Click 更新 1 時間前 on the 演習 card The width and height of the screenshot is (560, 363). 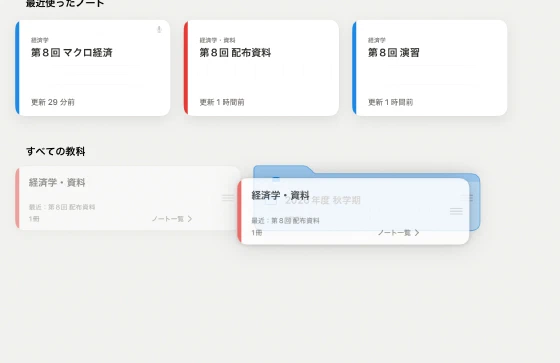tap(390, 102)
